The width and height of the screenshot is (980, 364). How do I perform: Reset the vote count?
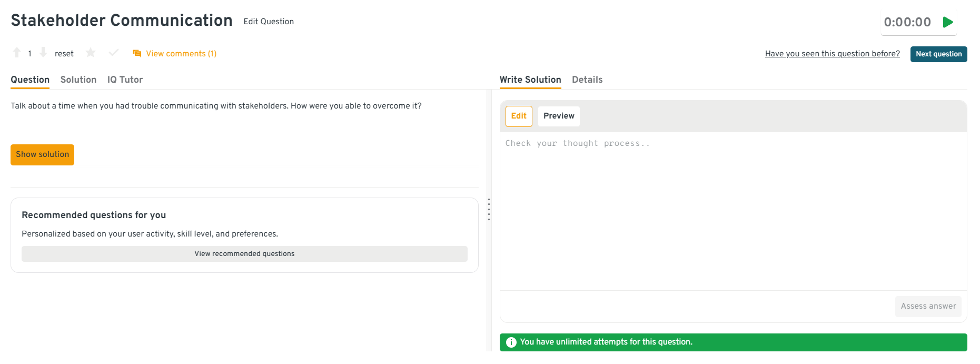coord(64,54)
